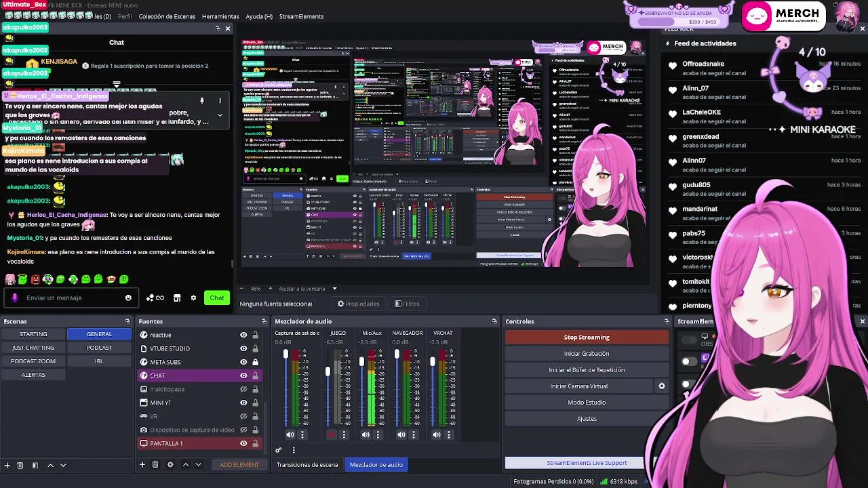Screen dimensions: 868x488
Task: Move source down in Fuentes toolbar
Action: [198, 464]
